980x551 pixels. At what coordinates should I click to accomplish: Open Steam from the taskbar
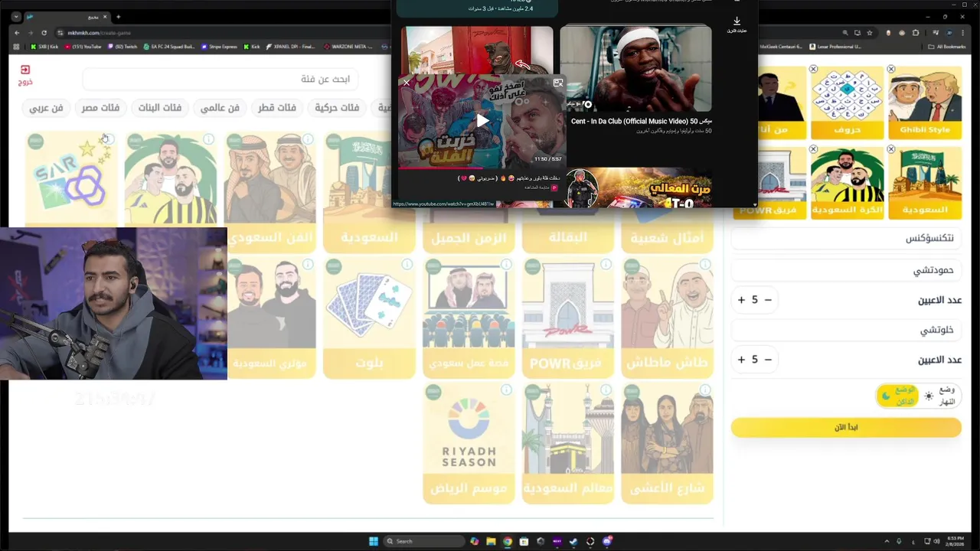[574, 541]
